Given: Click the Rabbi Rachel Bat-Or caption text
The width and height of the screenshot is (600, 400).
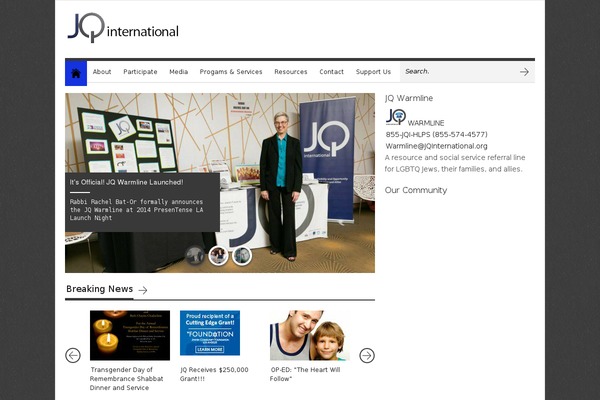Looking at the screenshot, I should pyautogui.click(x=136, y=210).
